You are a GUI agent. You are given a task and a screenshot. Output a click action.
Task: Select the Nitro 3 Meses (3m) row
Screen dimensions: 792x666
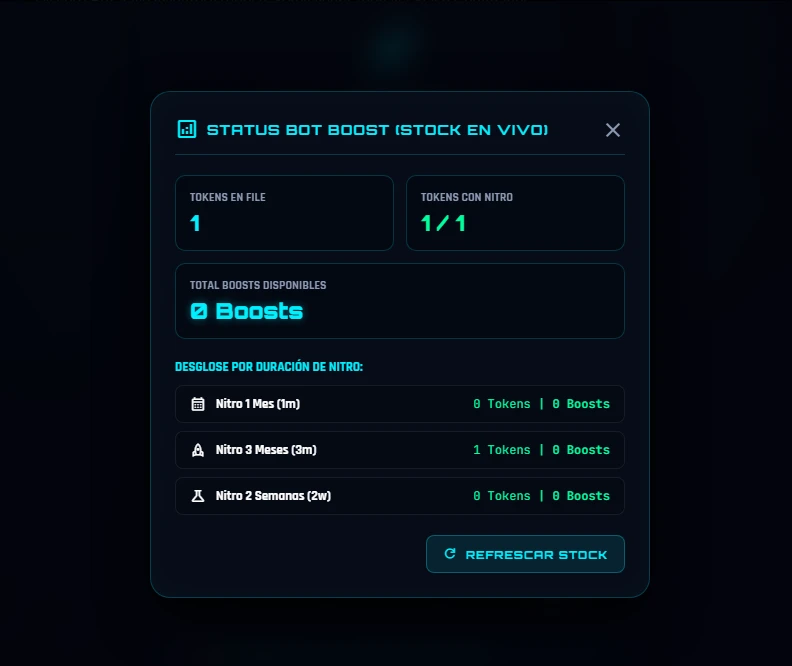point(400,450)
